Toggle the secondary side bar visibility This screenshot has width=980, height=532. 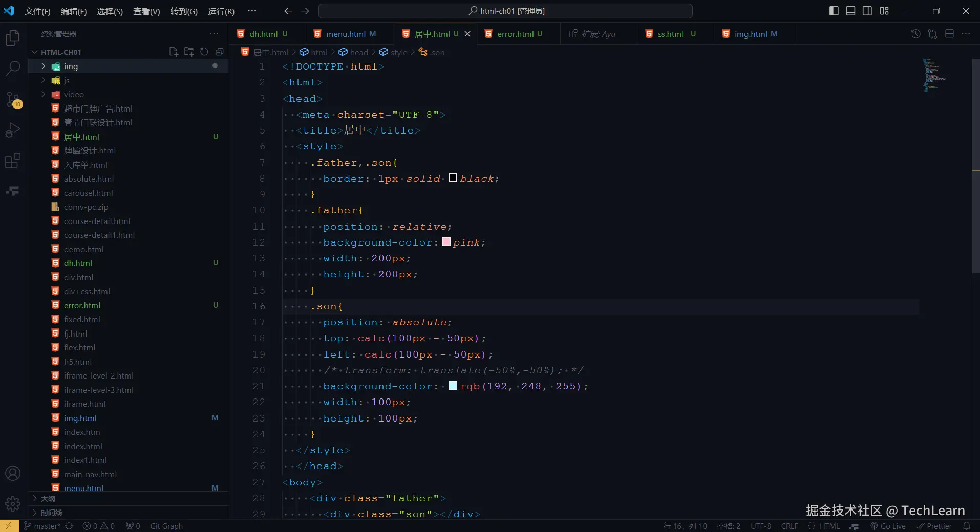pyautogui.click(x=867, y=11)
